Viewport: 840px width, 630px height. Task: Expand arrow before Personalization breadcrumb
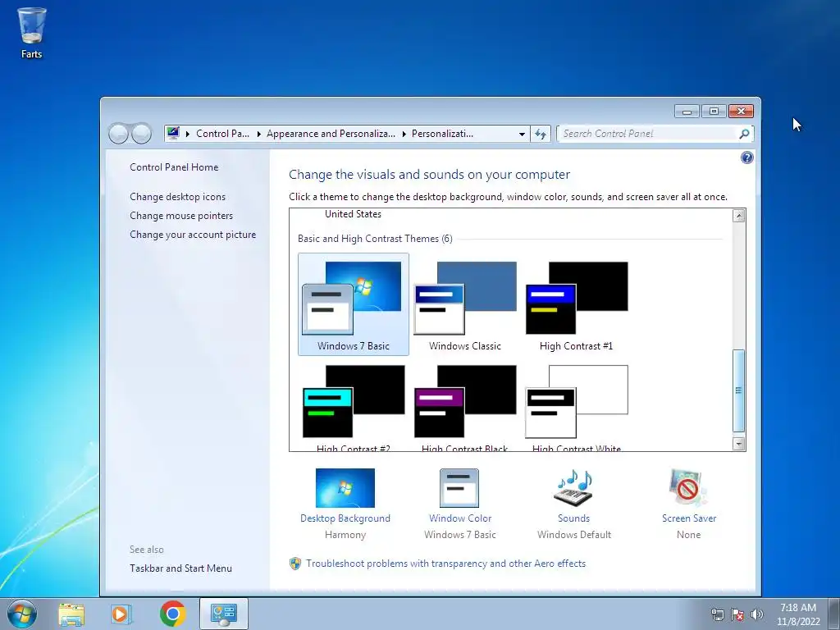coord(404,134)
